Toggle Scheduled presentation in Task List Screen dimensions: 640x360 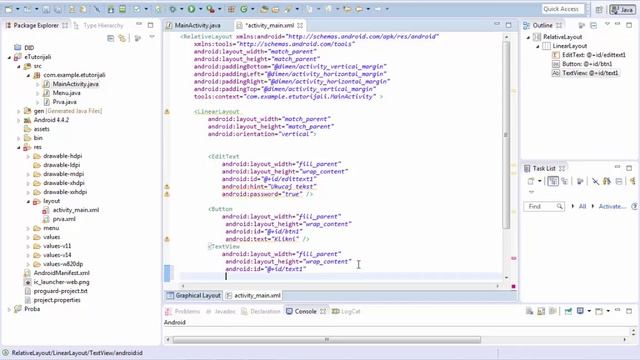(564, 181)
